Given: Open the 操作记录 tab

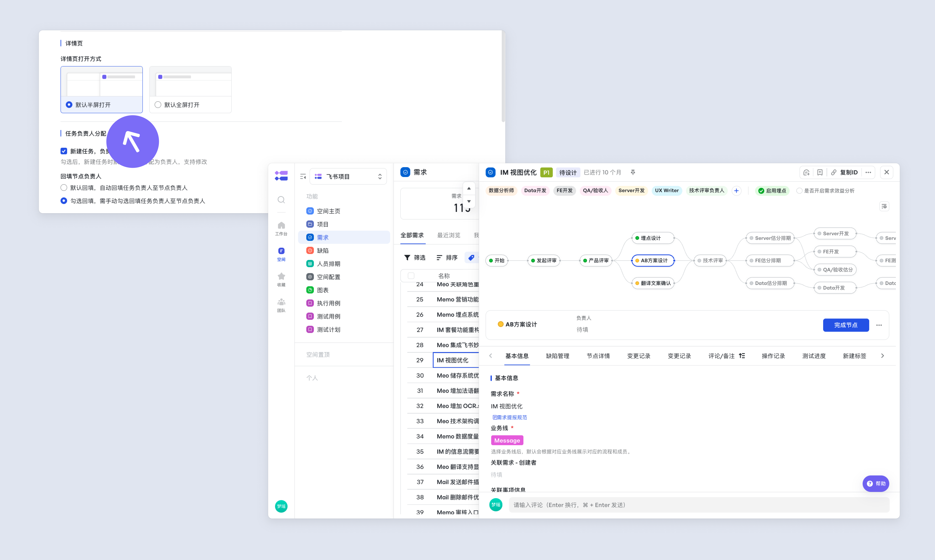Looking at the screenshot, I should pyautogui.click(x=773, y=356).
